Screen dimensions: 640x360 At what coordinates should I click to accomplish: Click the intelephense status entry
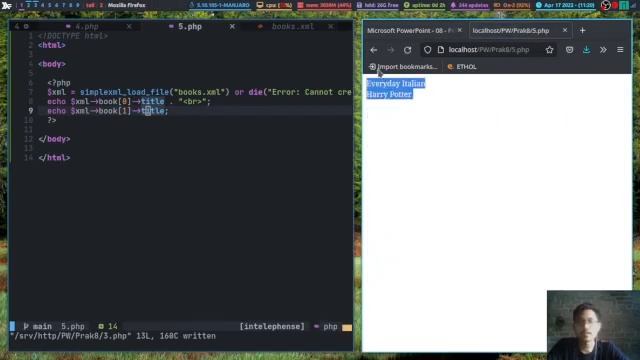pyautogui.click(x=272, y=327)
